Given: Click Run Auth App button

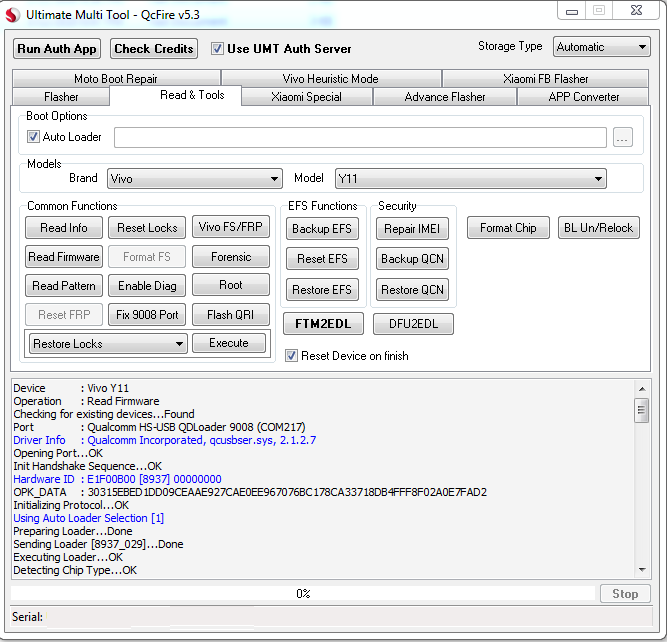Looking at the screenshot, I should [57, 49].
